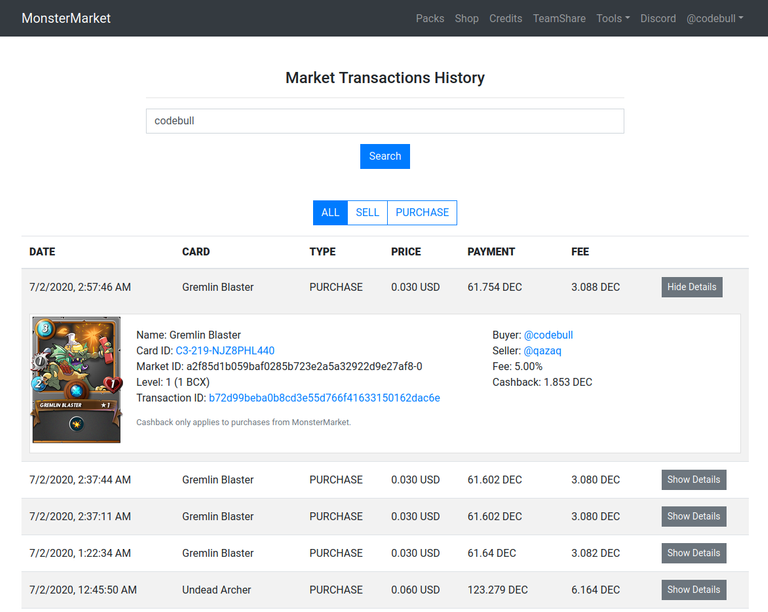Image resolution: width=768 pixels, height=612 pixels.
Task: Open Transaction ID b72d99beba0b8cd3 link
Action: (x=324, y=398)
